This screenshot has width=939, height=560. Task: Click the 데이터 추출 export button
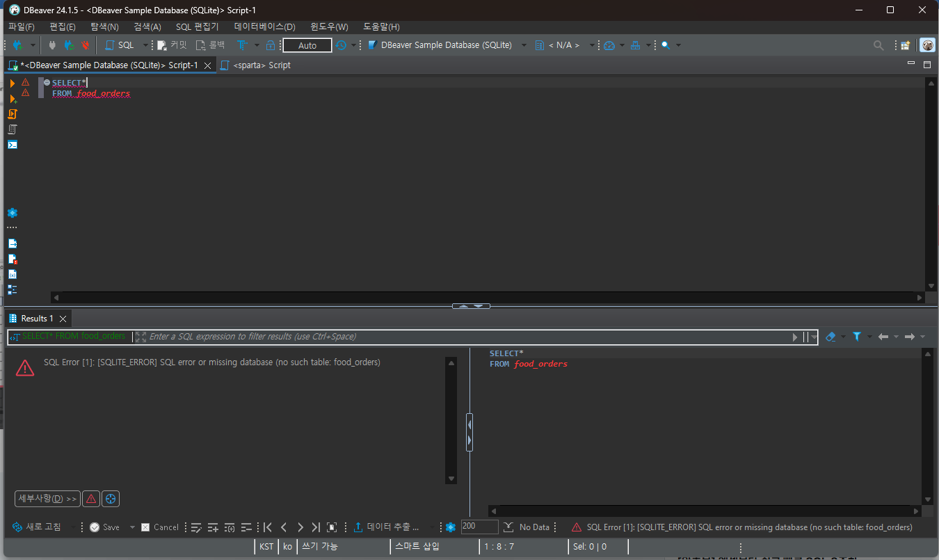(x=387, y=527)
